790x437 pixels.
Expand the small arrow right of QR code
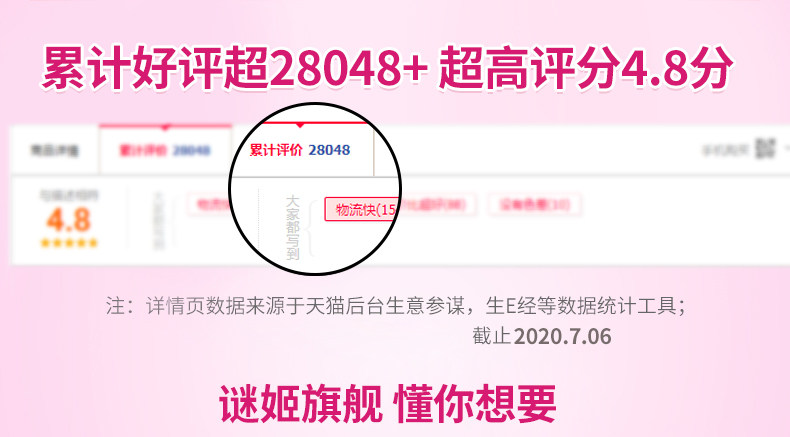pyautogui.click(x=786, y=149)
